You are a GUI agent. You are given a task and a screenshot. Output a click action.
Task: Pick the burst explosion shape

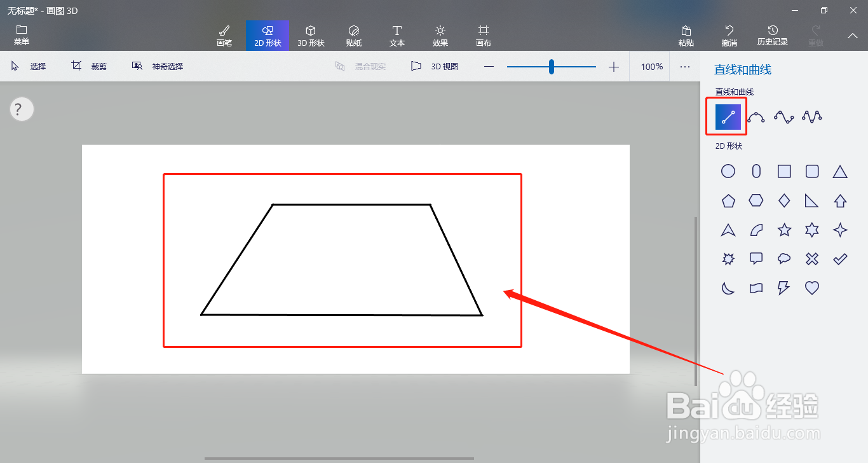(728, 259)
